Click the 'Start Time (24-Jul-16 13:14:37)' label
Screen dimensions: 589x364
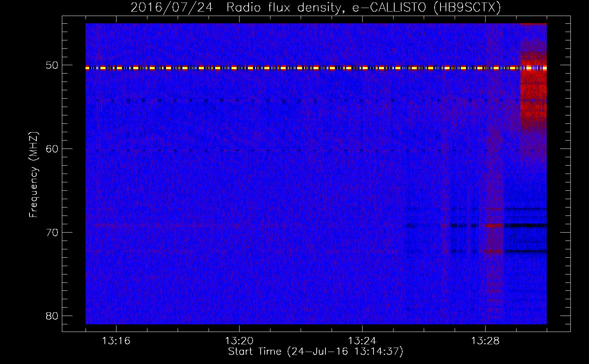[x=316, y=352]
